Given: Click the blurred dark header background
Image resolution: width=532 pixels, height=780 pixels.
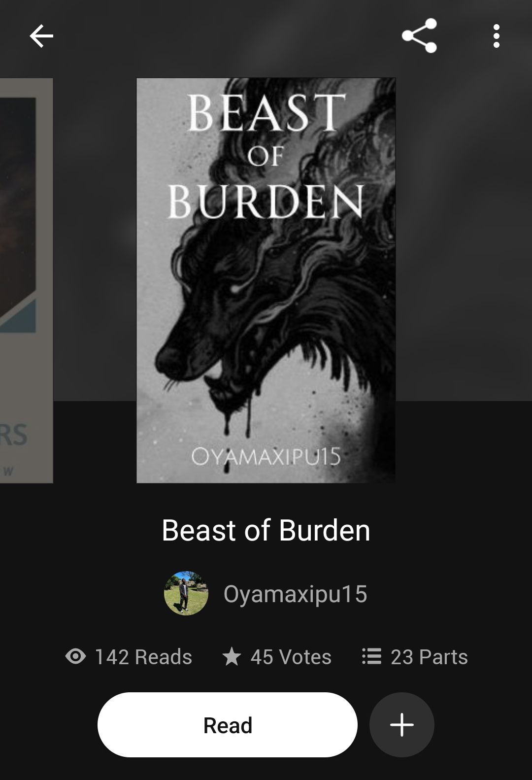Looking at the screenshot, I should (463, 222).
